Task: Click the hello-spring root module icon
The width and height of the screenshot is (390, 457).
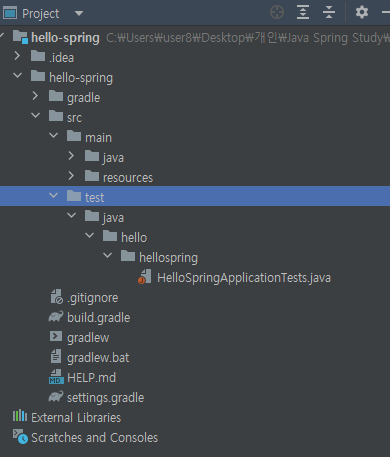Action: (20, 37)
